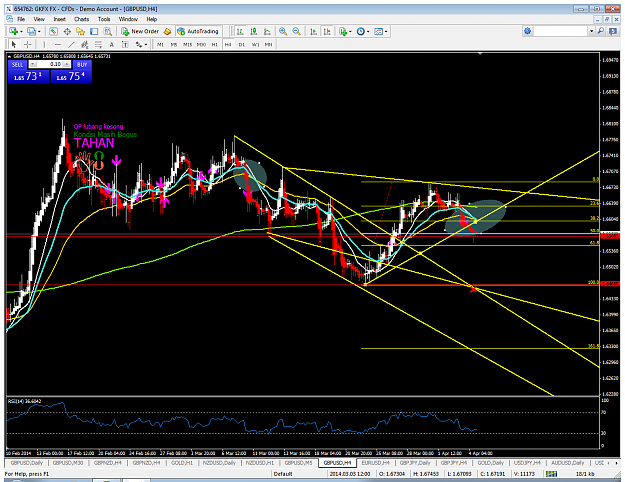
Task: Click the Zoom In magnifier icon
Action: (x=283, y=31)
